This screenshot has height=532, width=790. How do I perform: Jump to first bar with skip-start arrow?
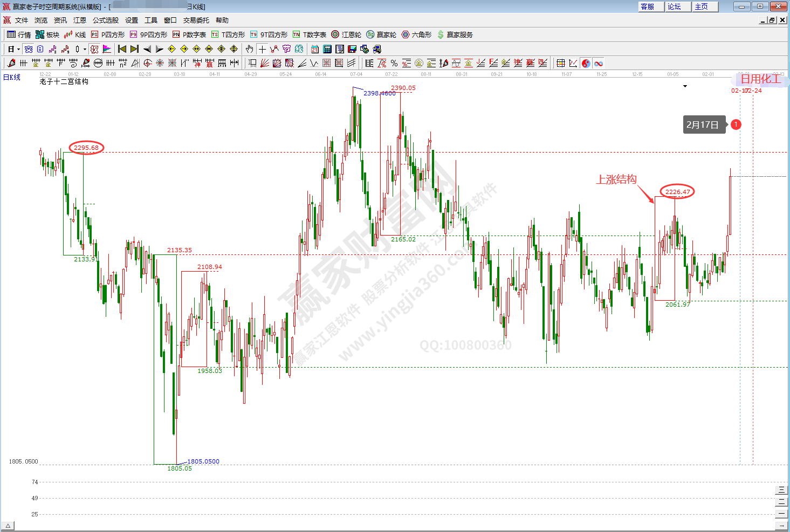[122, 49]
